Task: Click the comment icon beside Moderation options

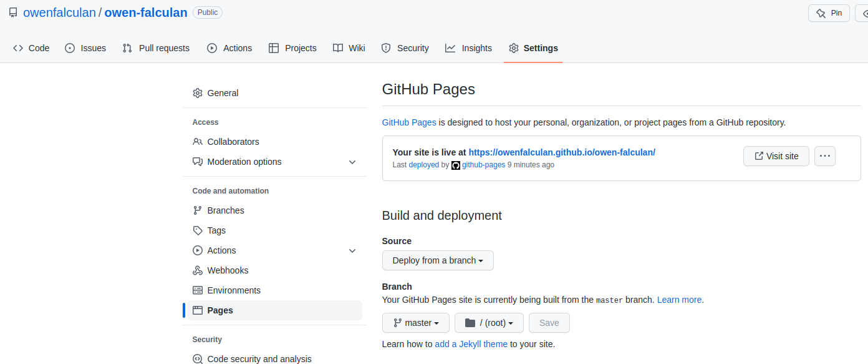Action: (198, 162)
